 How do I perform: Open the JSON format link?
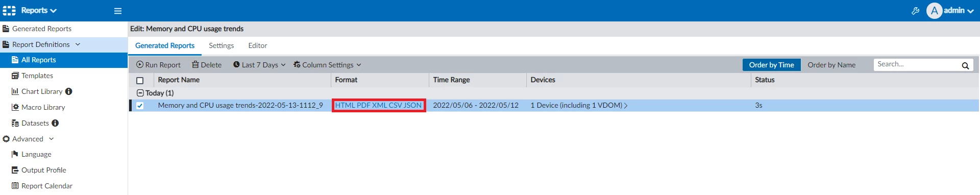pos(413,105)
